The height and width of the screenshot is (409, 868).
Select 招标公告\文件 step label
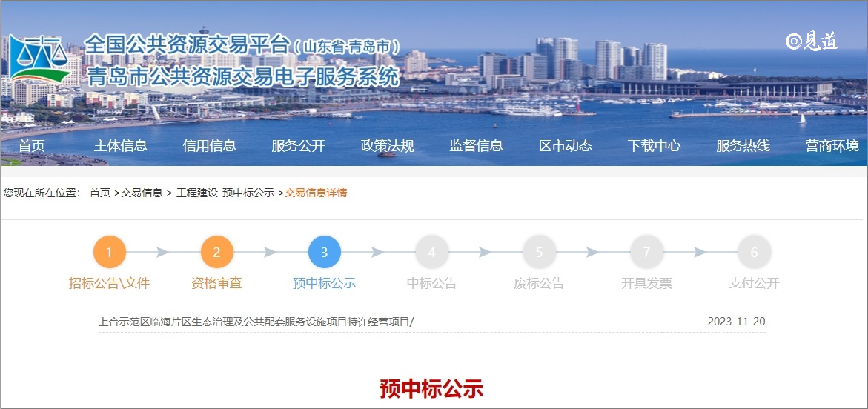coord(110,283)
